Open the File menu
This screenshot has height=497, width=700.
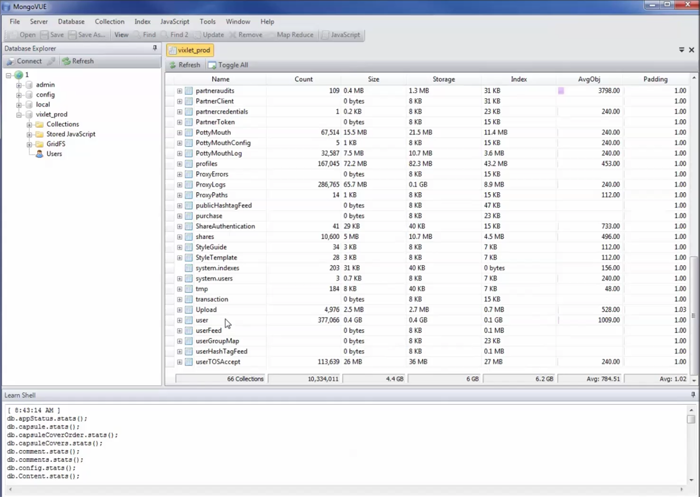click(15, 21)
